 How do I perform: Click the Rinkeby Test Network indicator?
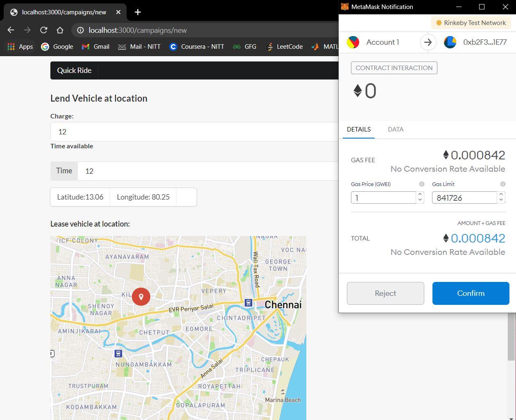pyautogui.click(x=471, y=23)
